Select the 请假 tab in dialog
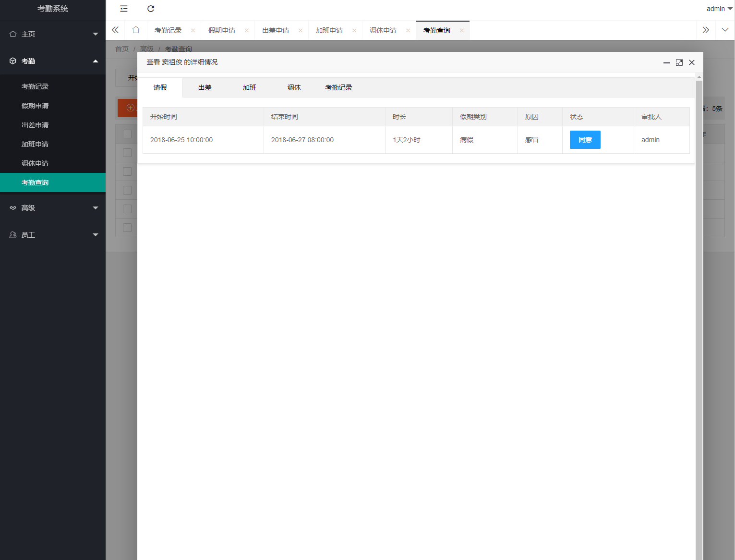The image size is (735, 560). tap(160, 87)
